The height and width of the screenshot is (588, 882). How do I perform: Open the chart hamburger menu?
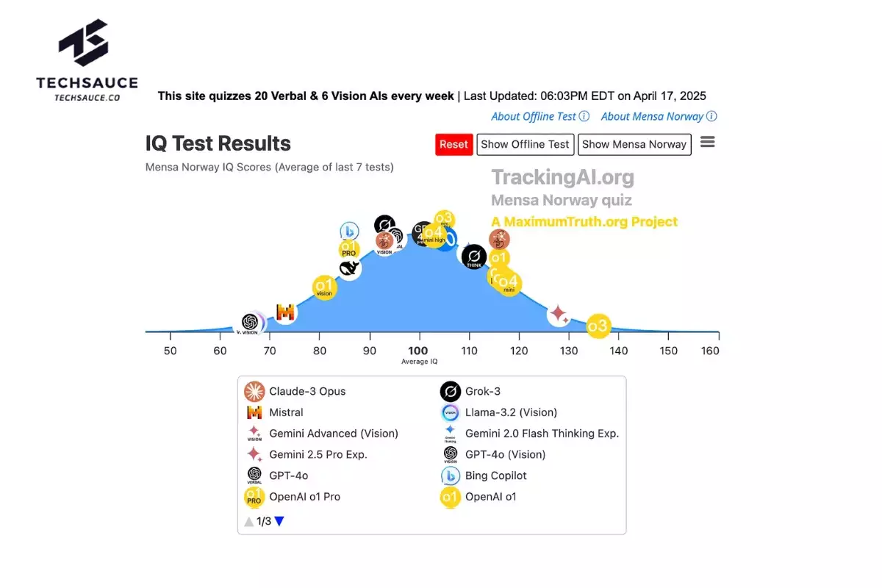pyautogui.click(x=707, y=142)
